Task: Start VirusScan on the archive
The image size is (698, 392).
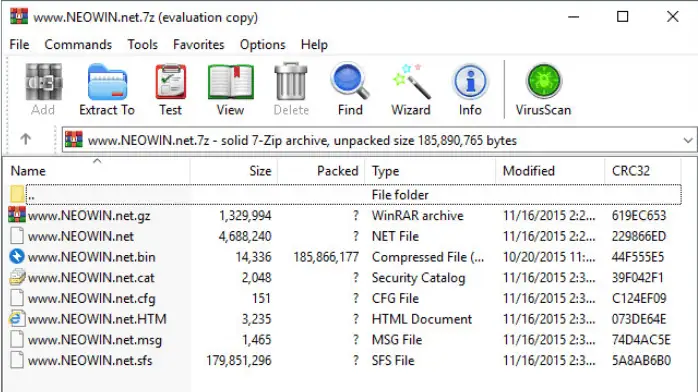Action: (544, 81)
